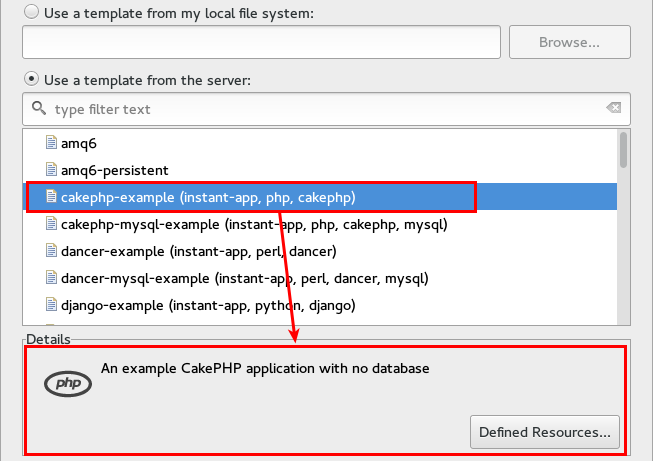This screenshot has height=461, width=653.
Task: Click the django-example template file icon
Action: [x=51, y=305]
